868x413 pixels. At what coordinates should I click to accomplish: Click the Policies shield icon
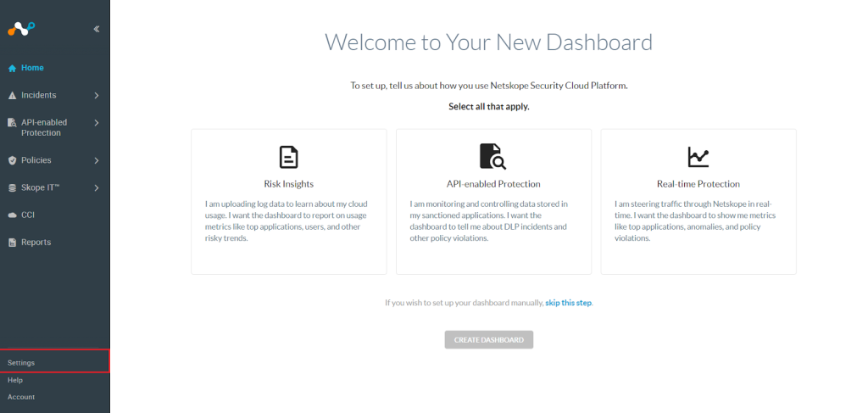coord(12,160)
